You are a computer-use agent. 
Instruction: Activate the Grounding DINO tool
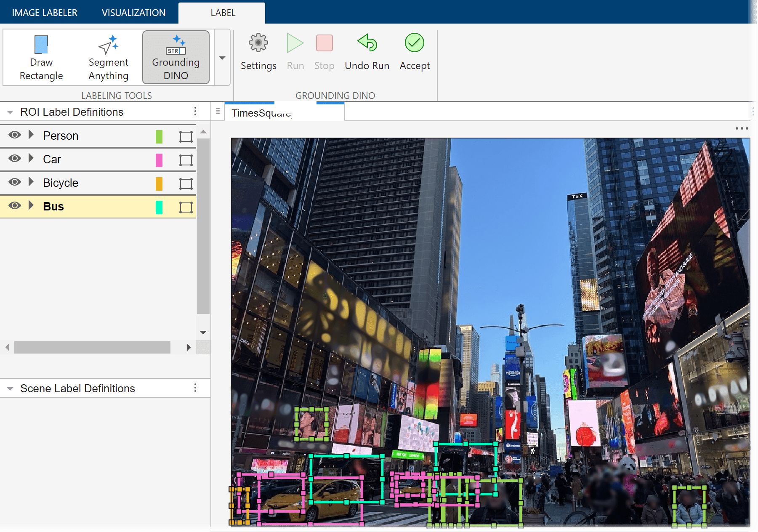(x=176, y=57)
